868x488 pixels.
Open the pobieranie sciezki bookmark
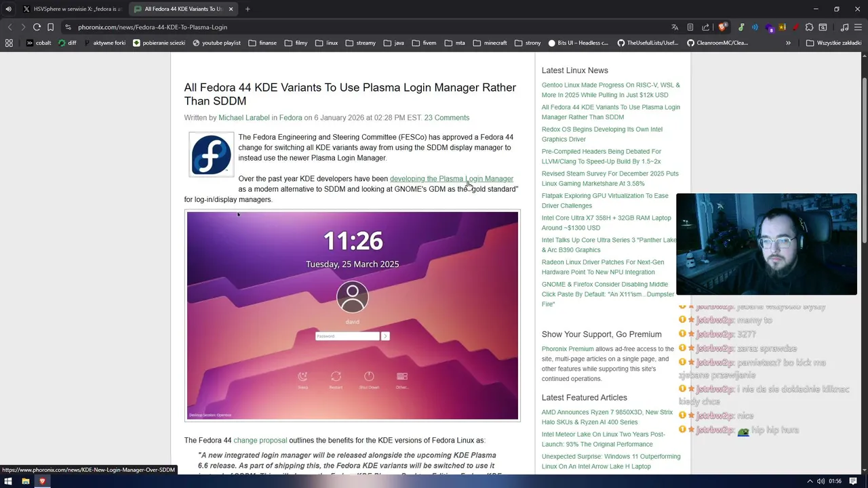click(159, 43)
